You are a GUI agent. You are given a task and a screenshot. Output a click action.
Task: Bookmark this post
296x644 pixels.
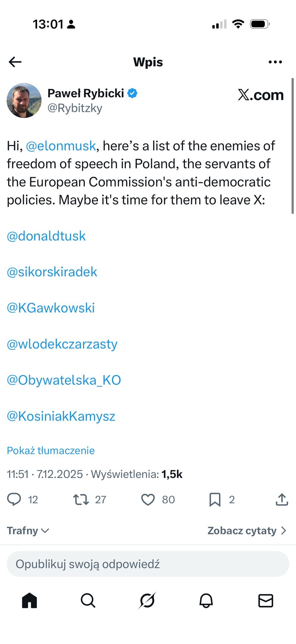[215, 499]
